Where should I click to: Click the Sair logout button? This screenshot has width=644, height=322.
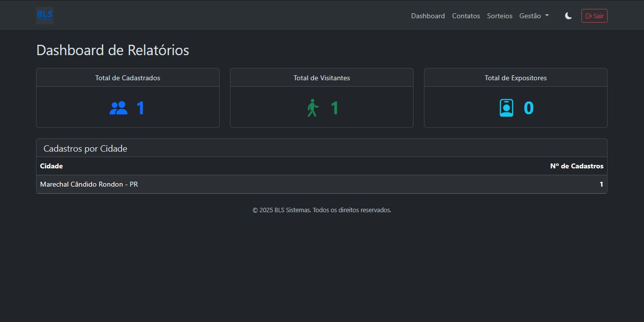click(x=594, y=16)
